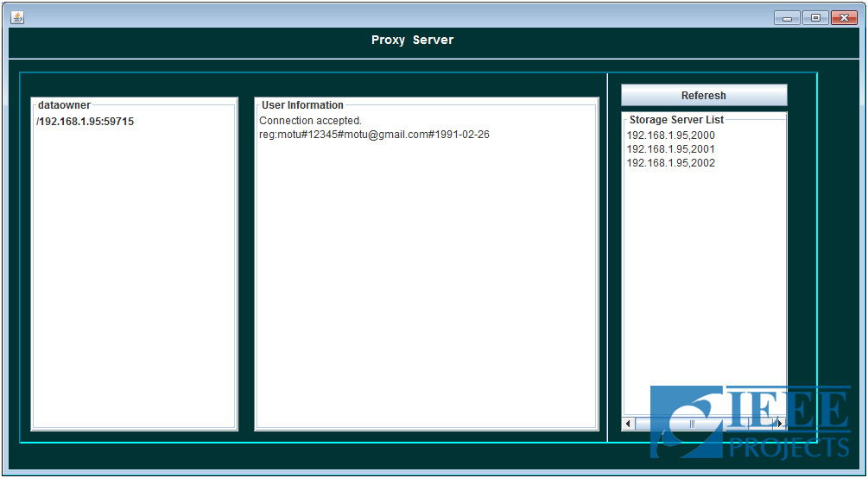This screenshot has height=478, width=868.
Task: Select storage server 192.168.1.95,2002
Action: click(670, 163)
